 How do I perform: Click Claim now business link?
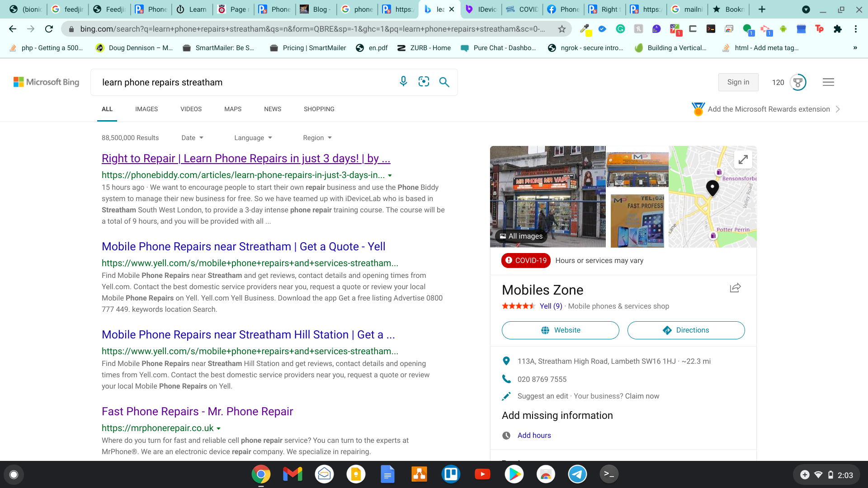point(642,396)
